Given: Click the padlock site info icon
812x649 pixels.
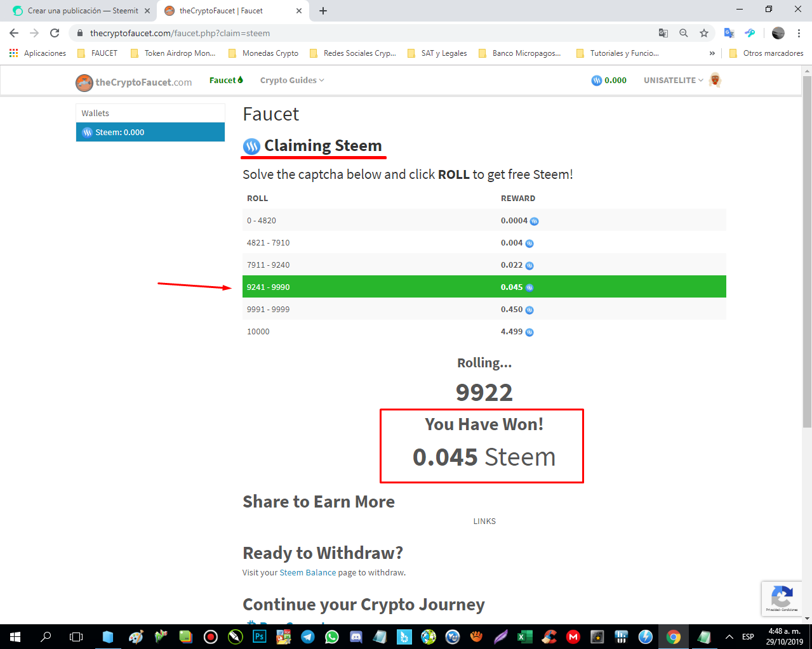Looking at the screenshot, I should [x=79, y=33].
